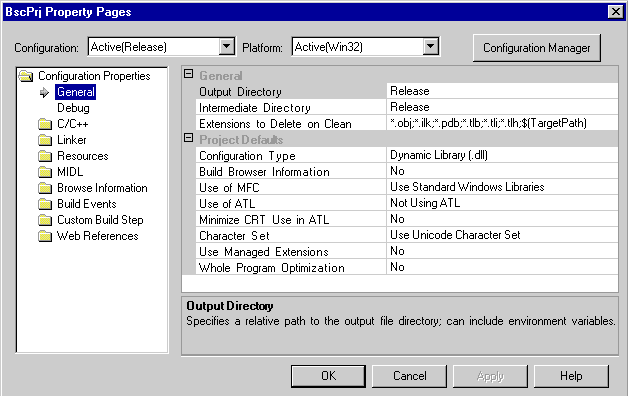Collapse the Project Defaults section
The width and height of the screenshot is (628, 396).
tap(188, 138)
